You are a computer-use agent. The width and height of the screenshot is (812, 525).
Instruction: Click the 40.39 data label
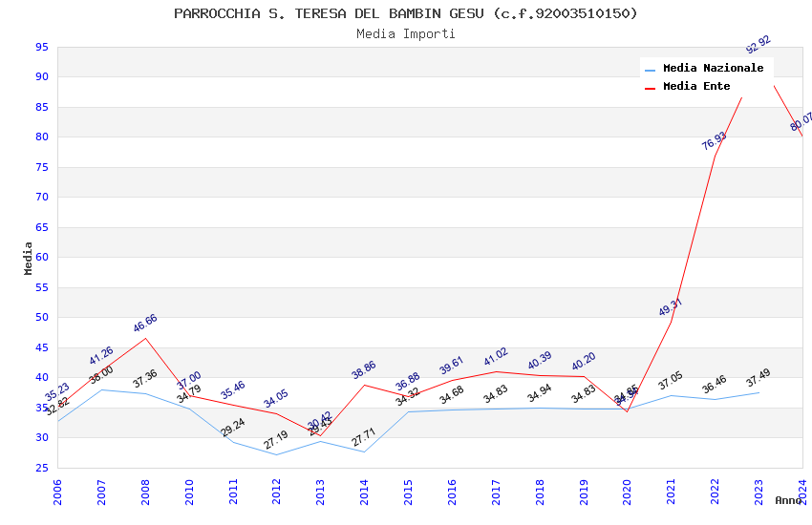pyautogui.click(x=540, y=361)
